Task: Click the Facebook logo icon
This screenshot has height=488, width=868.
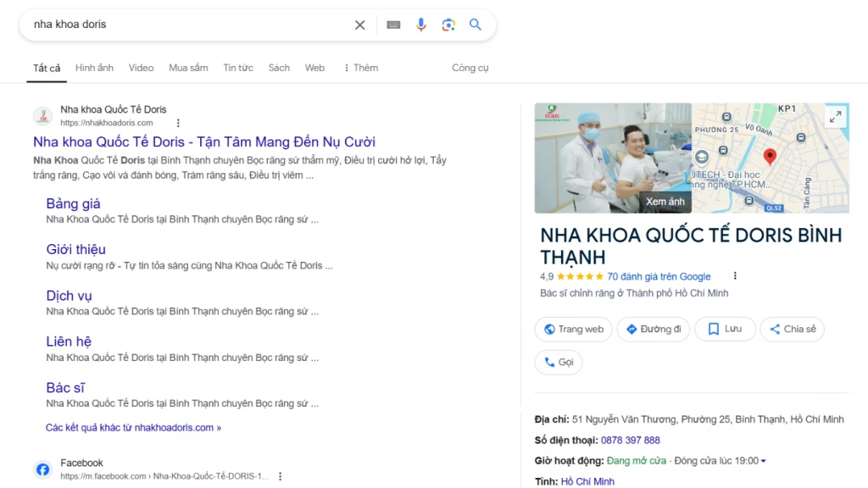Action: 42,469
